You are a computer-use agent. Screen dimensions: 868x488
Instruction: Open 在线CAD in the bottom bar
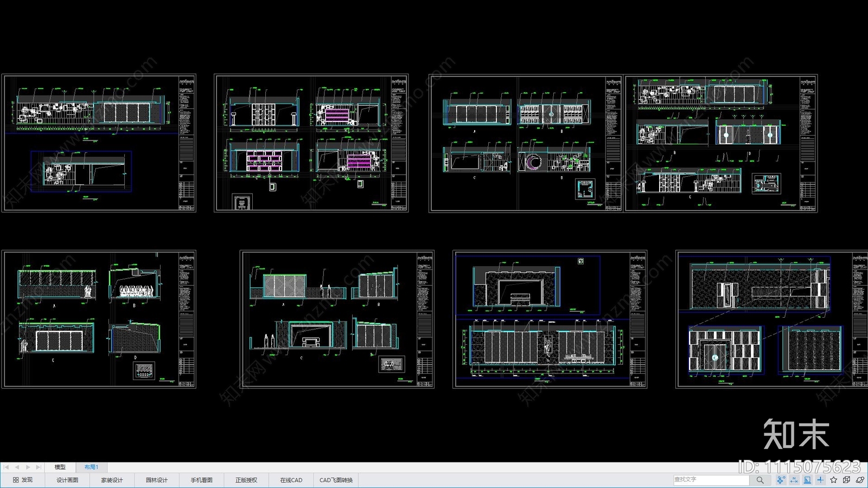[x=291, y=480]
